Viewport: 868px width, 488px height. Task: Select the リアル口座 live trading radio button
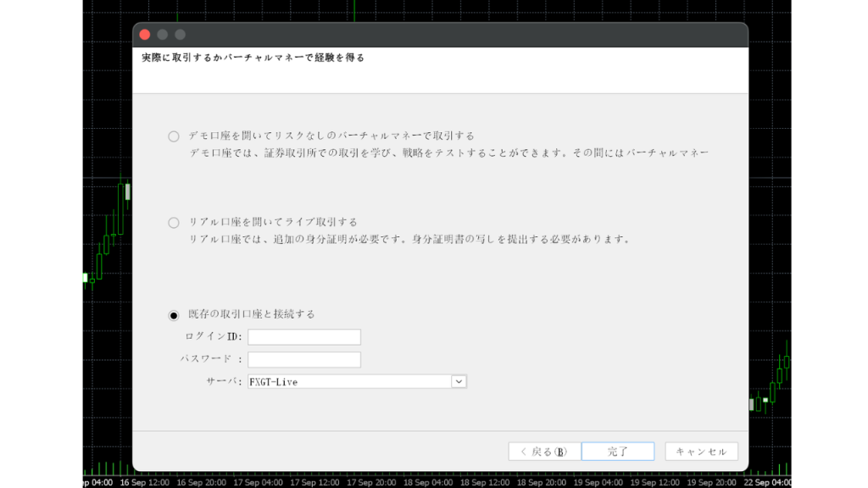(175, 221)
